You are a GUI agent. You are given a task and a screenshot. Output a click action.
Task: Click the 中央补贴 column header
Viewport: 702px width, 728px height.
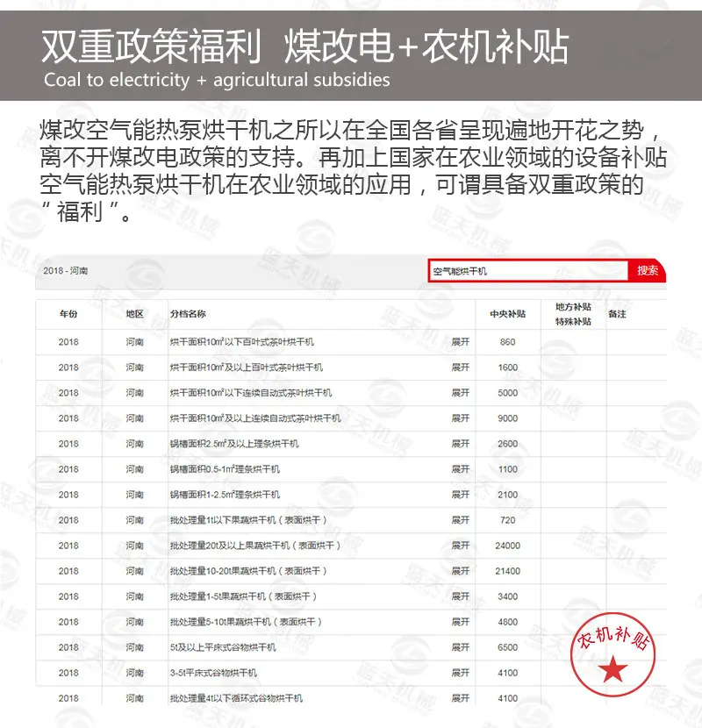point(508,314)
